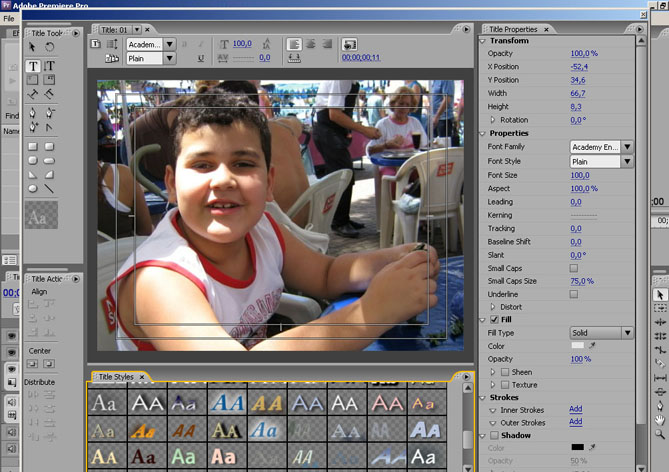Open the File menu
The height and width of the screenshot is (472, 669).
point(9,18)
